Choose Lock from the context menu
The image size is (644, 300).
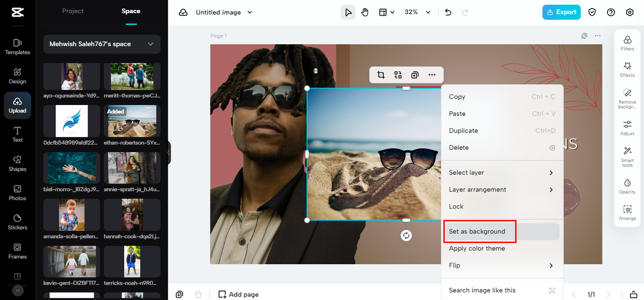pyautogui.click(x=502, y=207)
